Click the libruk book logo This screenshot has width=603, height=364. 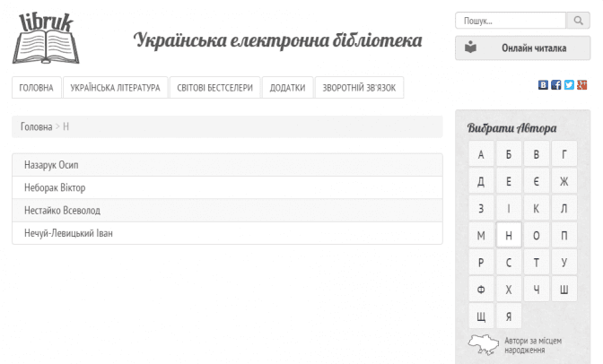tap(44, 39)
